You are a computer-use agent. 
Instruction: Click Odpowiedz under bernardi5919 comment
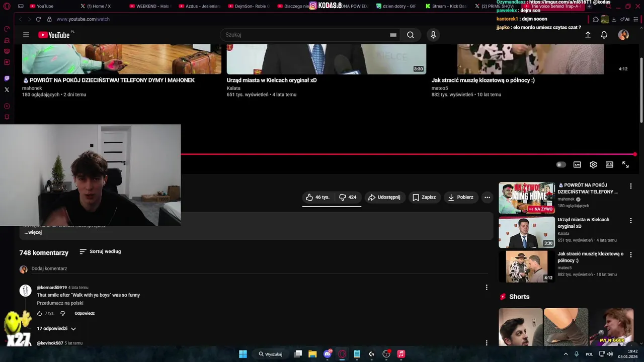click(85, 313)
